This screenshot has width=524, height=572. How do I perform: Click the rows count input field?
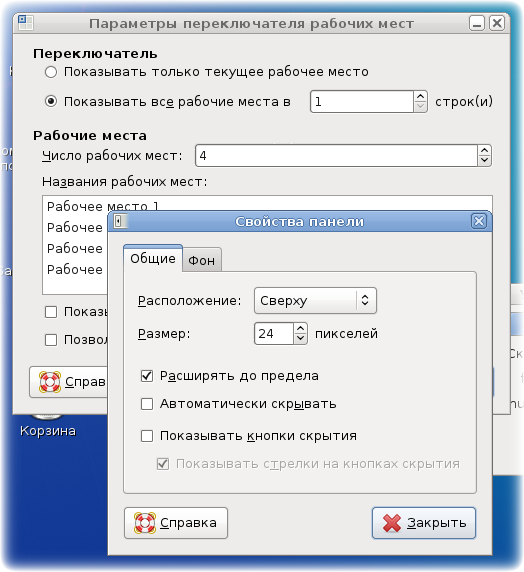362,101
